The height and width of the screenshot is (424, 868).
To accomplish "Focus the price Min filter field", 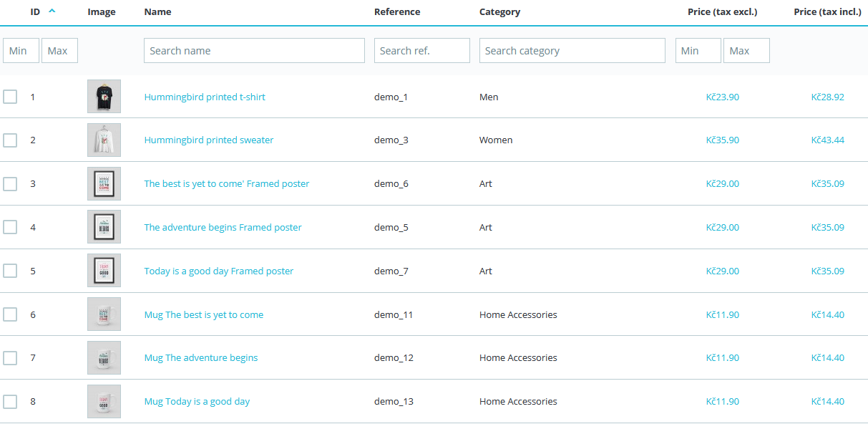I will (698, 51).
